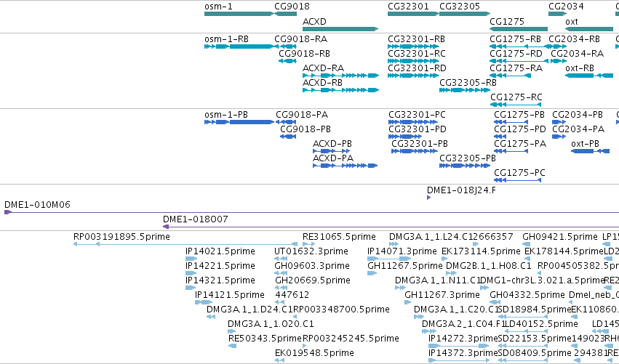This screenshot has width=619, height=364.
Task: Select the CG32305 gene feature
Action: 465,14
